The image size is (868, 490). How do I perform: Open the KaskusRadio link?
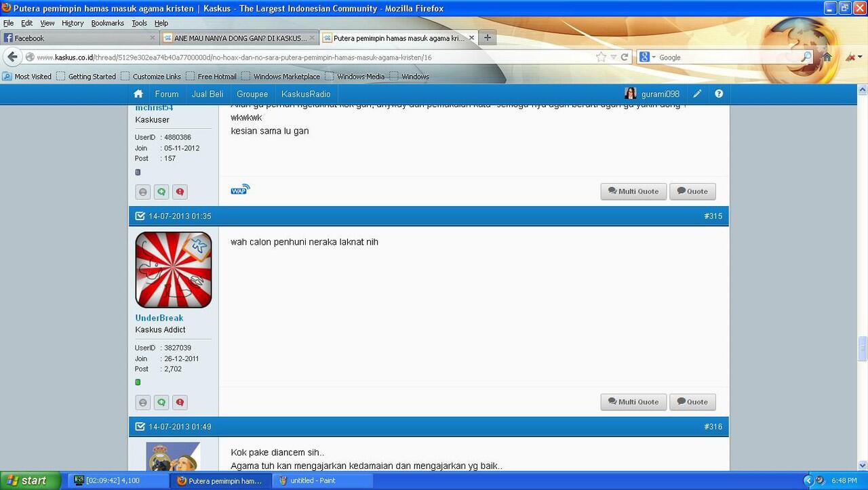click(306, 94)
